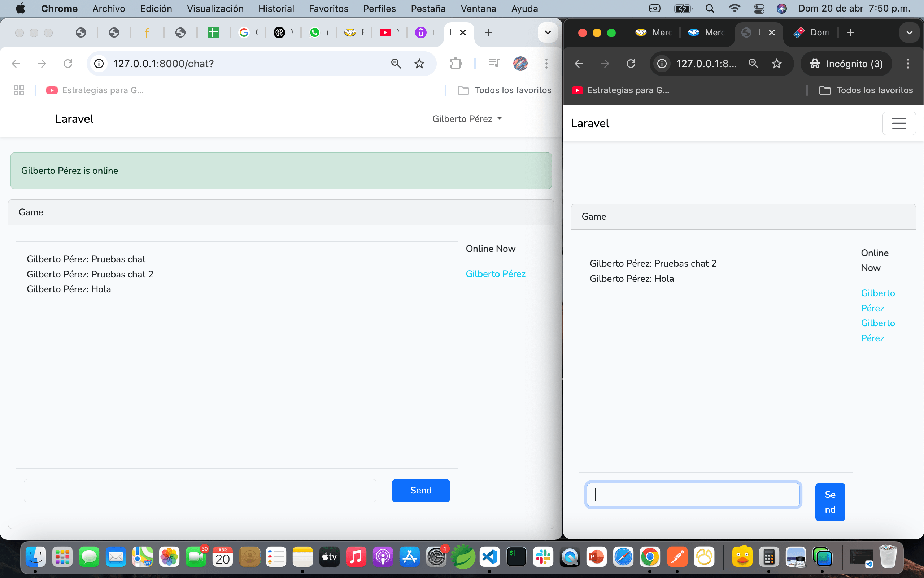Switch to the Google tab in the left window

pos(248,33)
